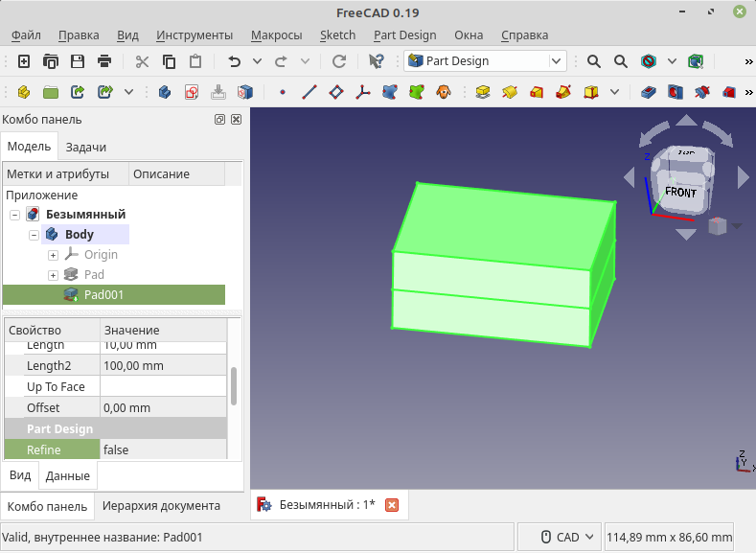Click the Pocket tool icon
The image size is (756, 553).
[x=649, y=92]
